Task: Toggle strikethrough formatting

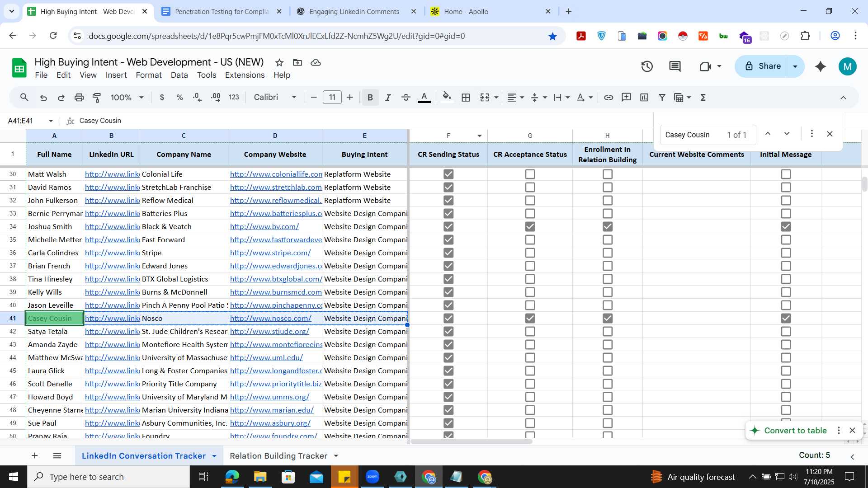Action: [x=406, y=97]
